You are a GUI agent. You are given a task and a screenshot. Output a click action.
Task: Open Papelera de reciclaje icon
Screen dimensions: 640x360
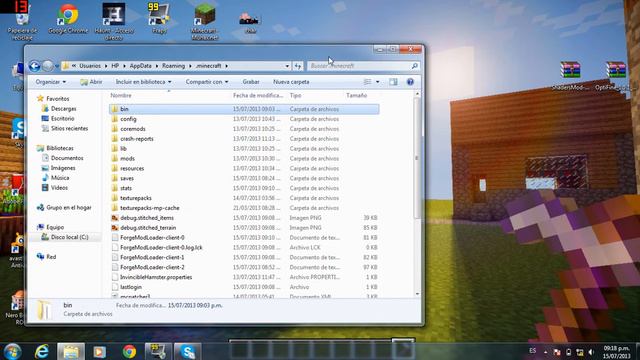[22, 21]
